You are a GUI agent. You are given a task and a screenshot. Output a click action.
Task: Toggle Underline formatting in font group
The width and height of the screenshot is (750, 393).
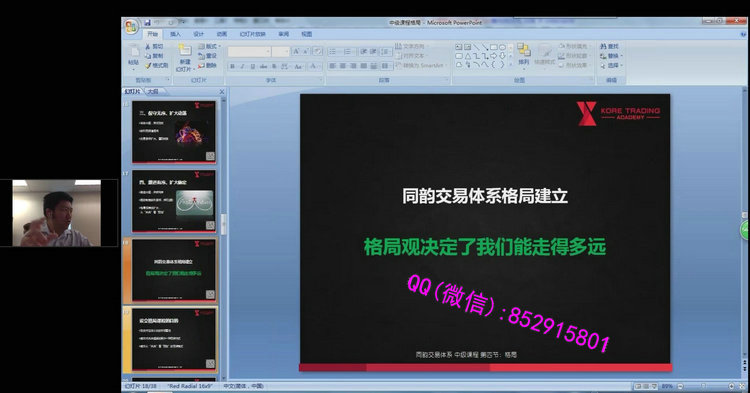click(x=253, y=66)
